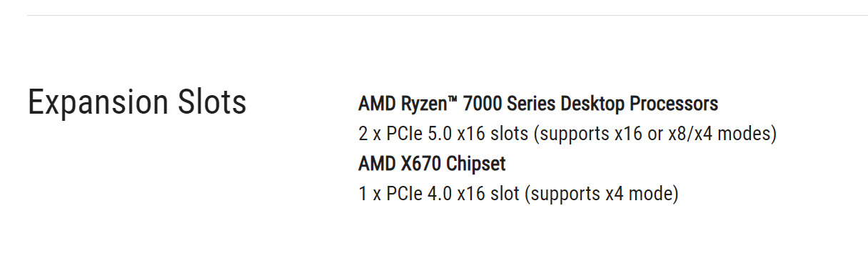Click the "2 x" quantity text
This screenshot has height=266, width=868.
(370, 134)
